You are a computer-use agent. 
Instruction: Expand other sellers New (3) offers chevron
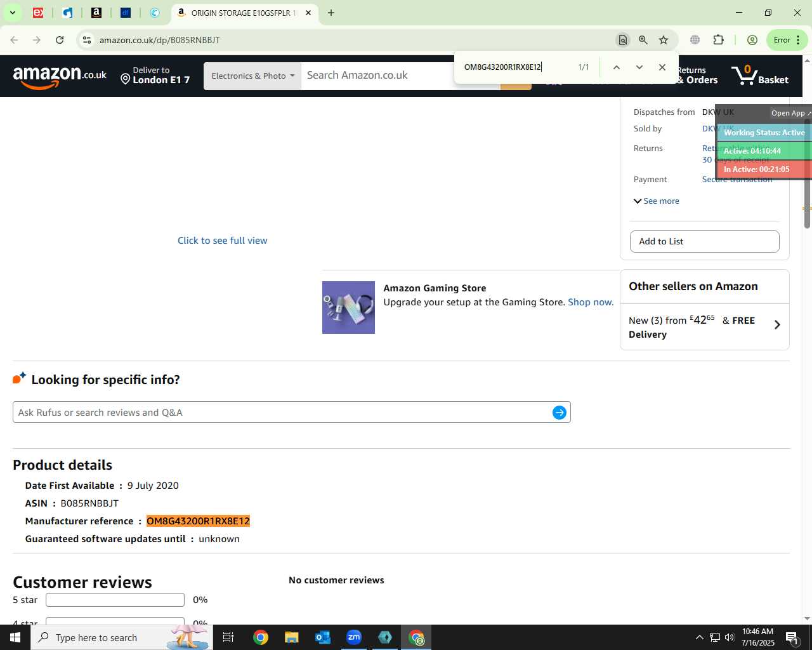[x=777, y=325]
